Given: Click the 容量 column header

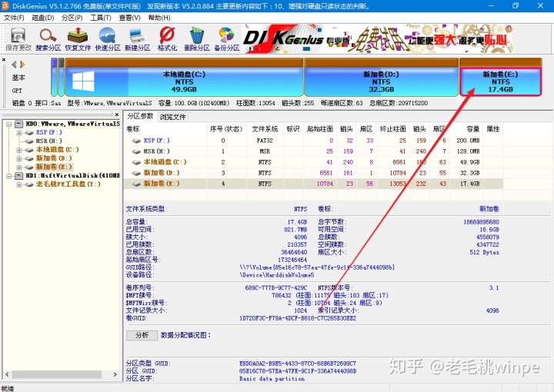Looking at the screenshot, I should coord(466,129).
